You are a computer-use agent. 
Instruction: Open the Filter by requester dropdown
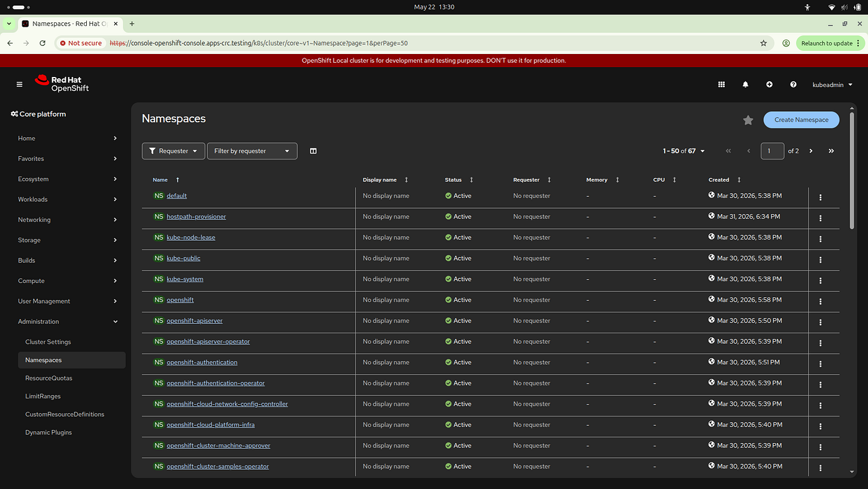click(252, 151)
